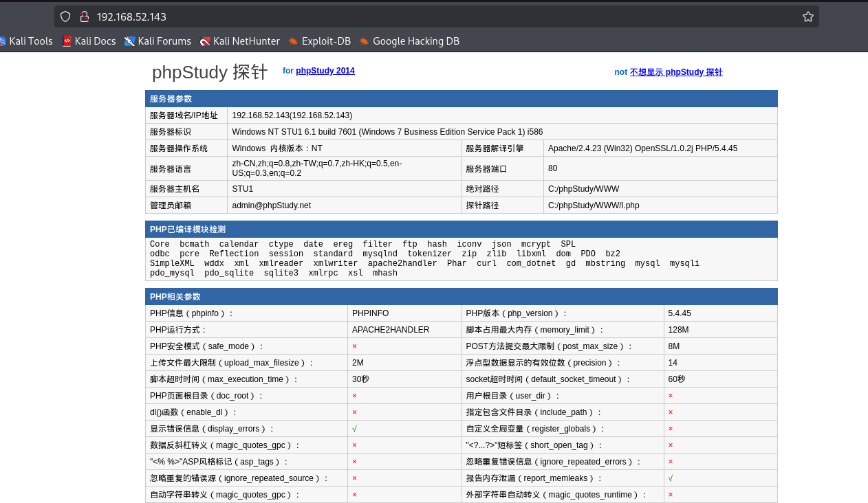868x503 pixels.
Task: Bookmark this page with star icon
Action: pos(807,16)
